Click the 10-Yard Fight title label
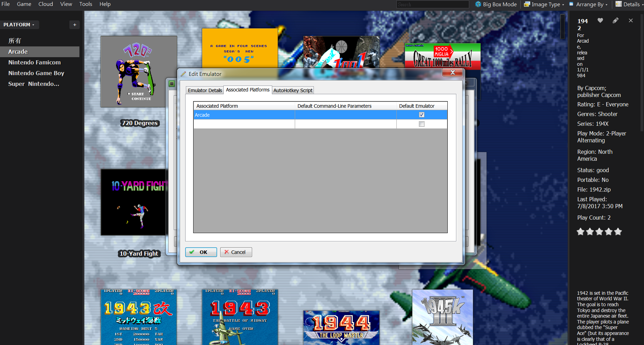This screenshot has height=345, width=644. click(139, 254)
